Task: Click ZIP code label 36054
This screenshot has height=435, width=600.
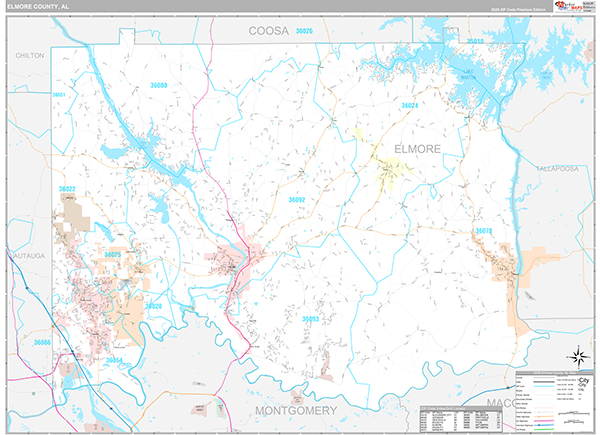Action: pos(114,360)
